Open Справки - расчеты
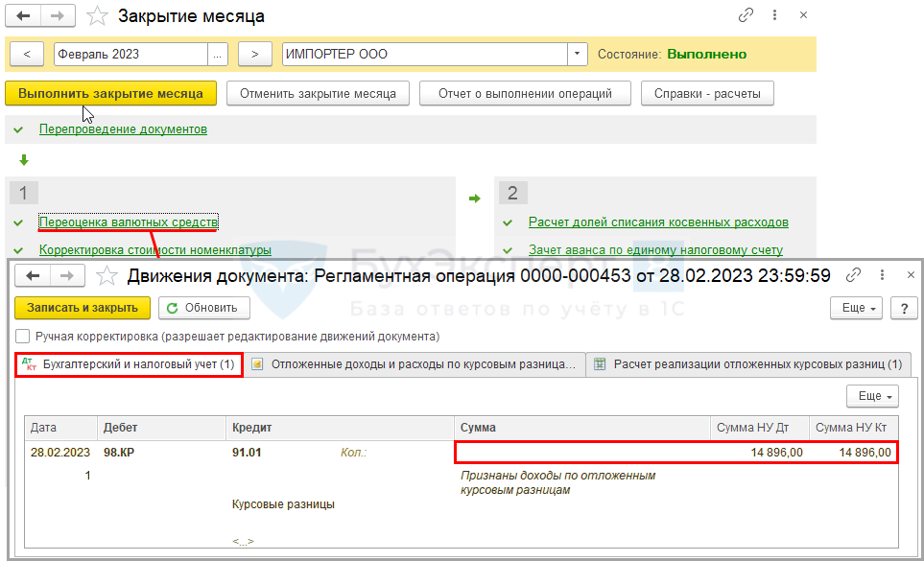Screen dimensions: 924x561 707,94
